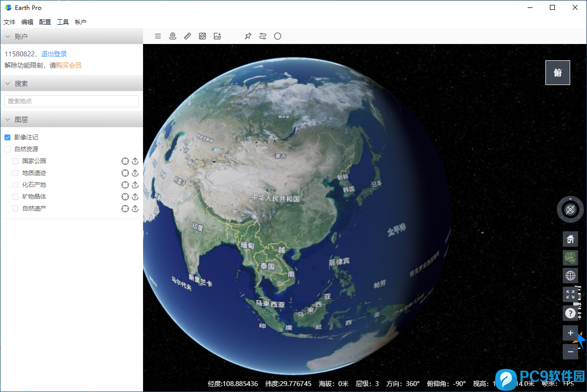Viewport: 587px width, 392px height.
Task: Locate the 自然遗产 layer with target icon
Action: [x=125, y=209]
